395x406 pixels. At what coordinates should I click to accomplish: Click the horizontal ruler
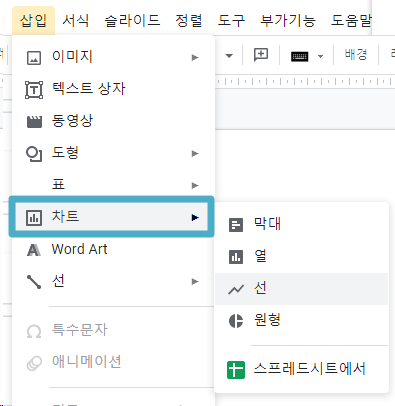click(305, 81)
